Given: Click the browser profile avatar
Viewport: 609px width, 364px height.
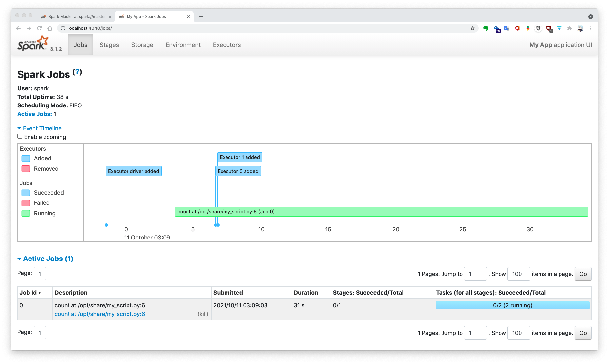Looking at the screenshot, I should coord(580,29).
